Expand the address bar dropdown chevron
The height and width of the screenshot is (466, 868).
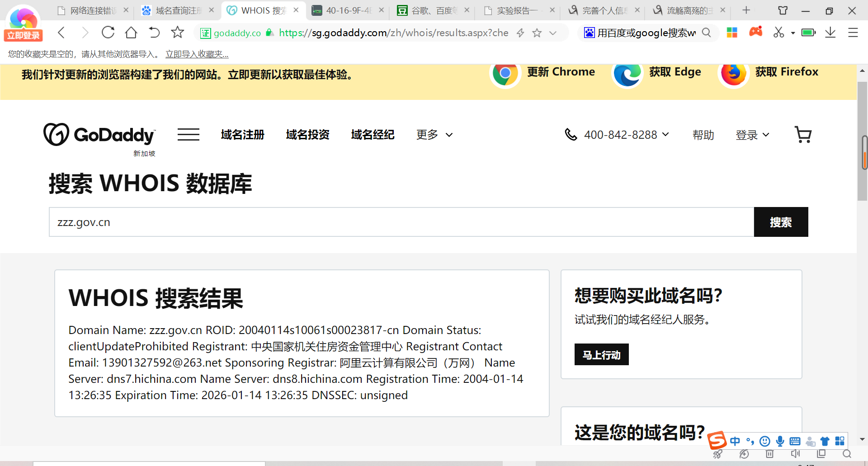[553, 33]
